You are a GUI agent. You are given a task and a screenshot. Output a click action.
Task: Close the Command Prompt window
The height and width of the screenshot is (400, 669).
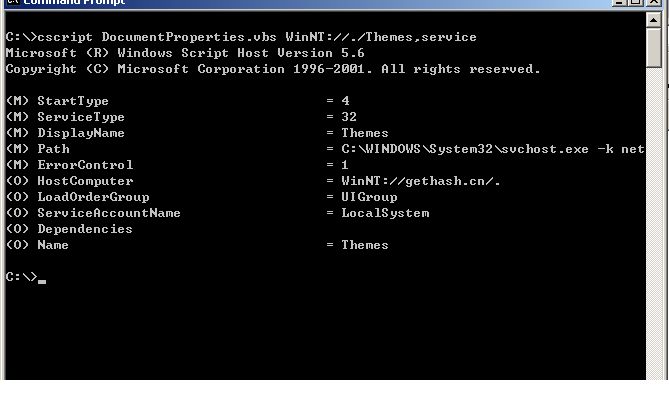653,2
